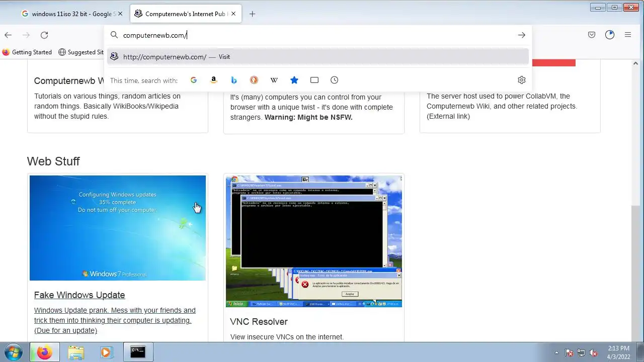Open Windows Media Player taskbar icon

click(x=106, y=352)
